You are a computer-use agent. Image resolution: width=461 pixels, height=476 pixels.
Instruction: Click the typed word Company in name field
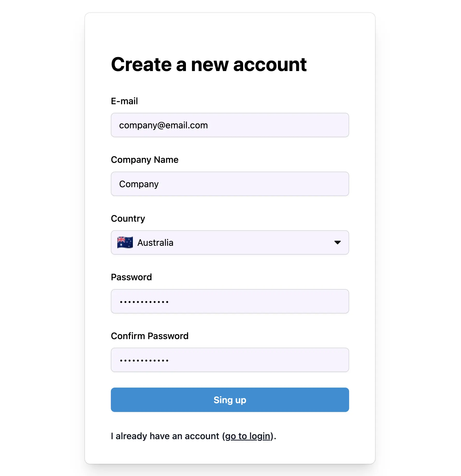(x=139, y=184)
